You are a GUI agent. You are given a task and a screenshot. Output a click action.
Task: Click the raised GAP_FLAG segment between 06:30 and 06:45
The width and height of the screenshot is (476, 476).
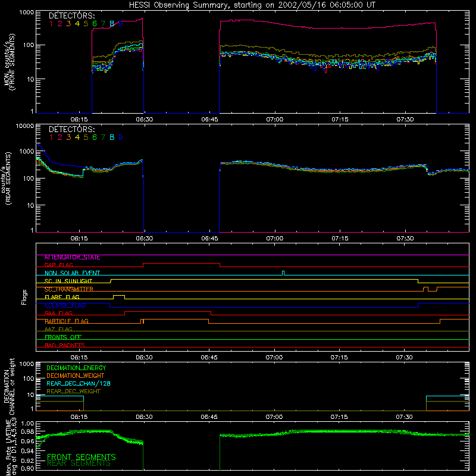pos(181,264)
